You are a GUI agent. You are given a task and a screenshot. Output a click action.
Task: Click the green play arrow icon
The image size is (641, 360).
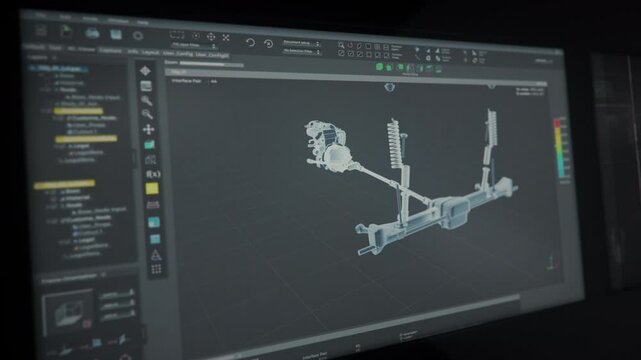pos(66,31)
